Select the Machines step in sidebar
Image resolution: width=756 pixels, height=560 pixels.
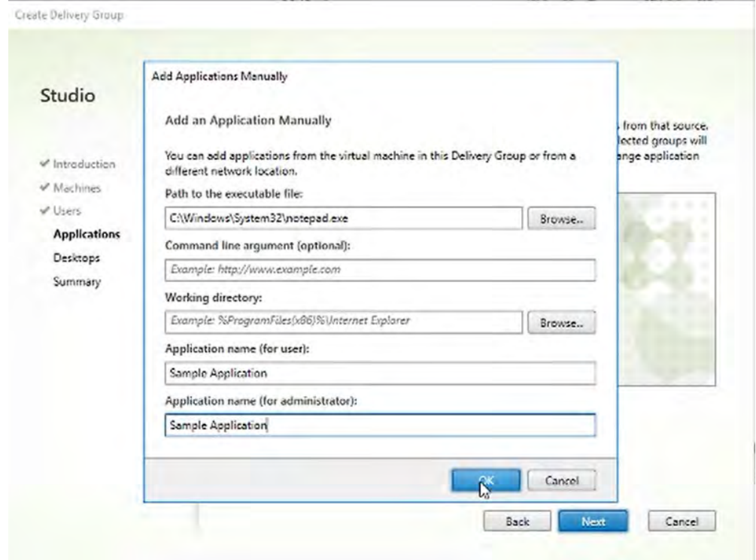coord(77,188)
